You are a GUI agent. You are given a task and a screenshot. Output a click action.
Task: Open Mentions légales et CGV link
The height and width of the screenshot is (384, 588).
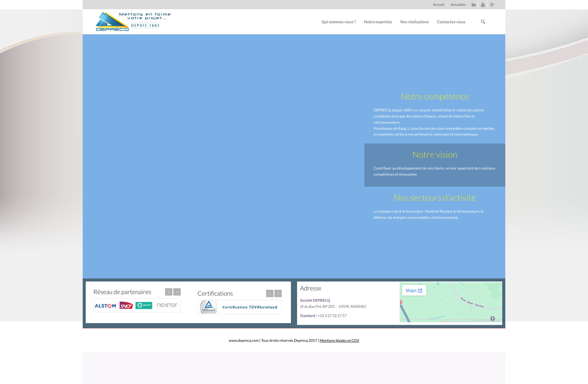click(339, 341)
